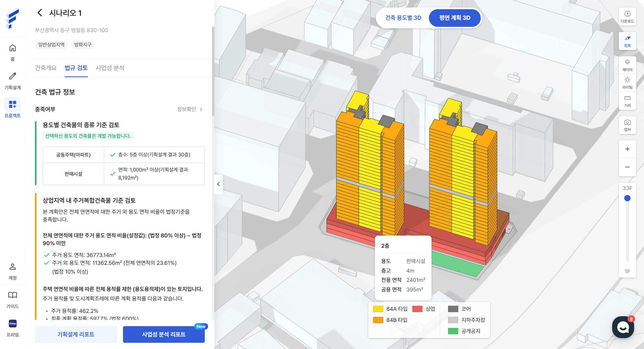The width and height of the screenshot is (644, 349).
Task: Click the planning design report button
Action: click(x=75, y=334)
